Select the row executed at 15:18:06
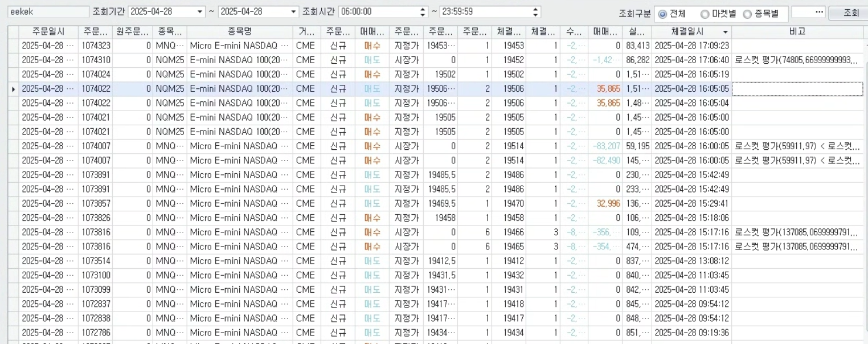 (x=436, y=218)
